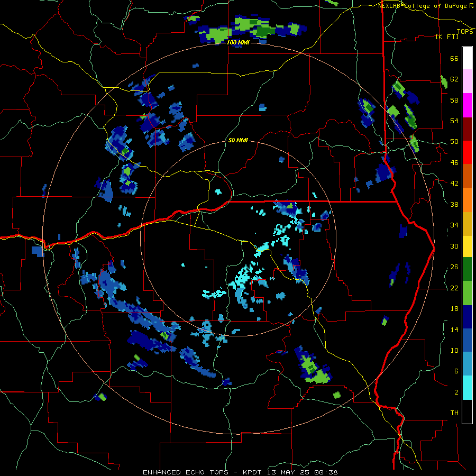
Task: Click the legend value 6
Action: tap(456, 371)
